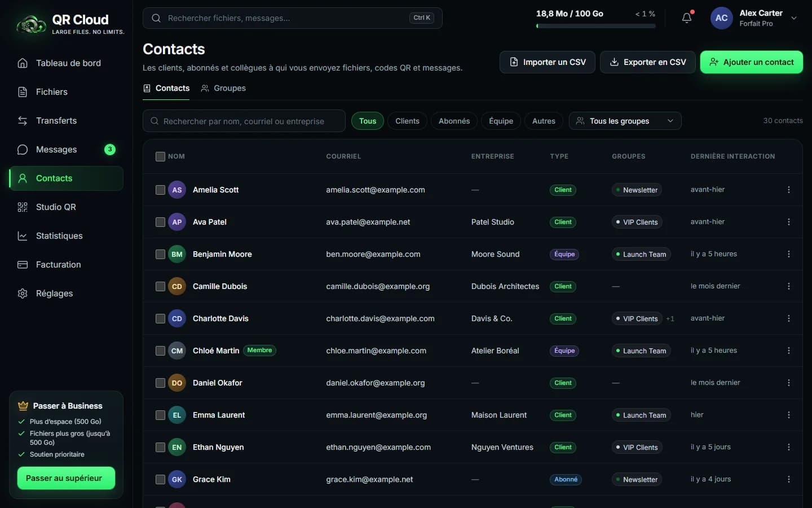Select the checkbox for Ethan Nguyen
Screen dimensions: 812x508
click(x=160, y=447)
